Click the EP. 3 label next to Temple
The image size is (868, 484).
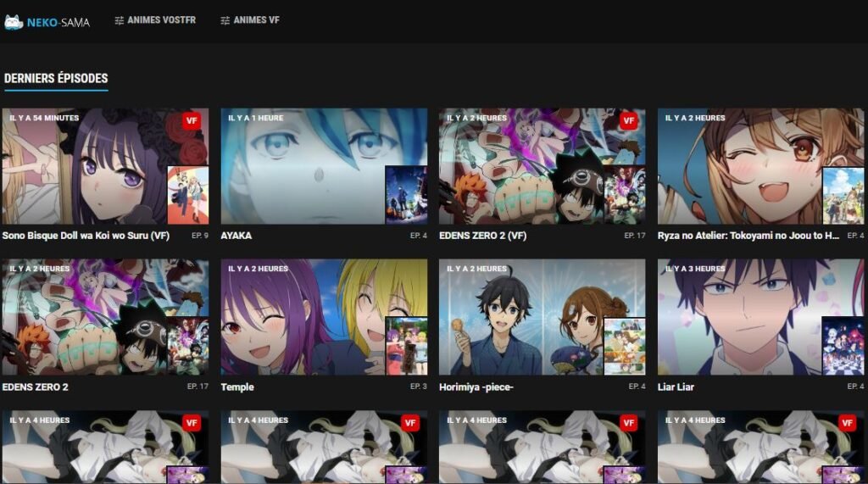419,386
